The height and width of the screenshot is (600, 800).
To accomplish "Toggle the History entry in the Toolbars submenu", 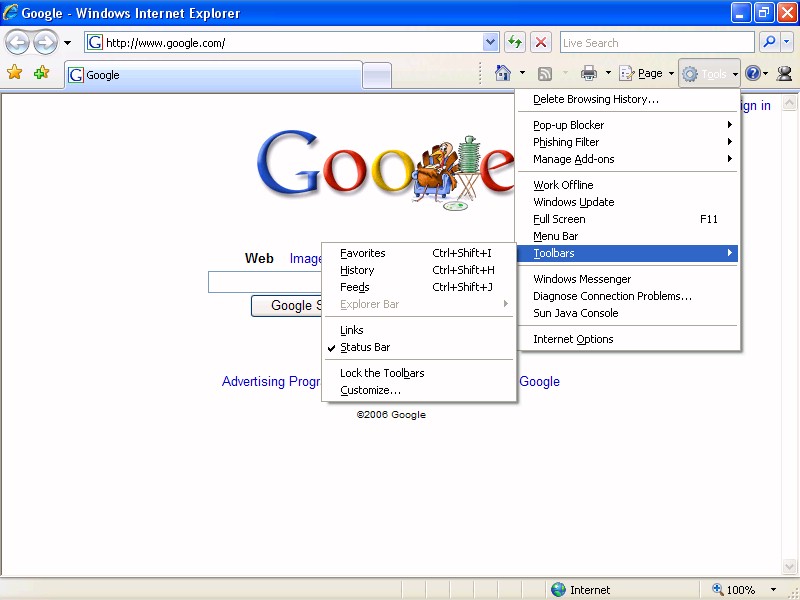I will tap(419, 270).
